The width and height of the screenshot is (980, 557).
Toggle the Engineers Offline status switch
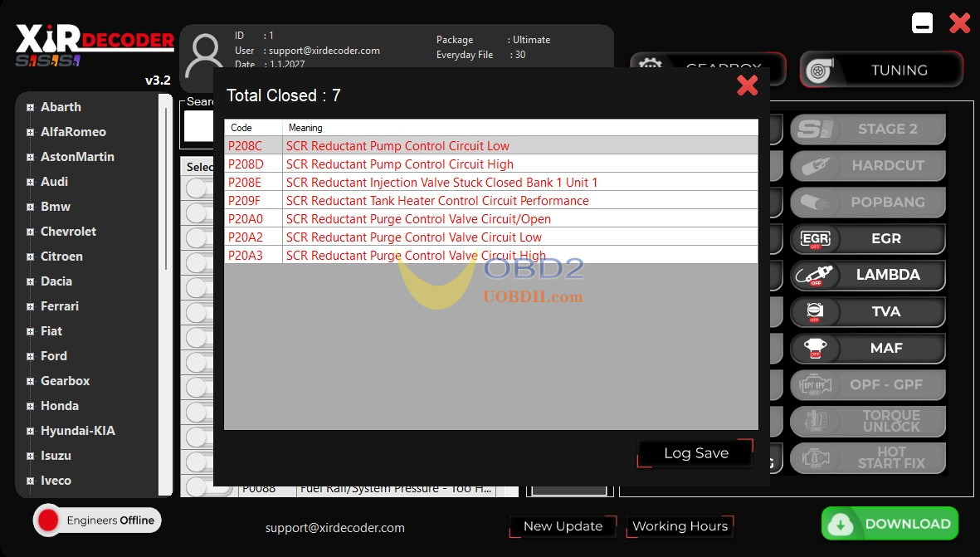tap(49, 520)
